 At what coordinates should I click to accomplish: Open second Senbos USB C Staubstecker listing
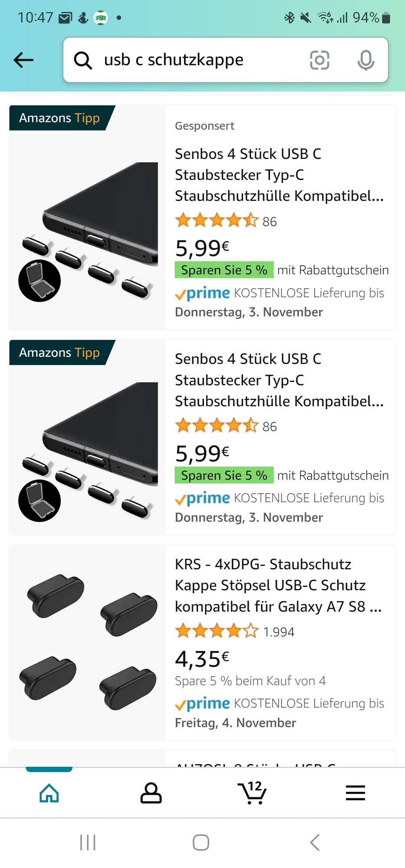click(279, 380)
